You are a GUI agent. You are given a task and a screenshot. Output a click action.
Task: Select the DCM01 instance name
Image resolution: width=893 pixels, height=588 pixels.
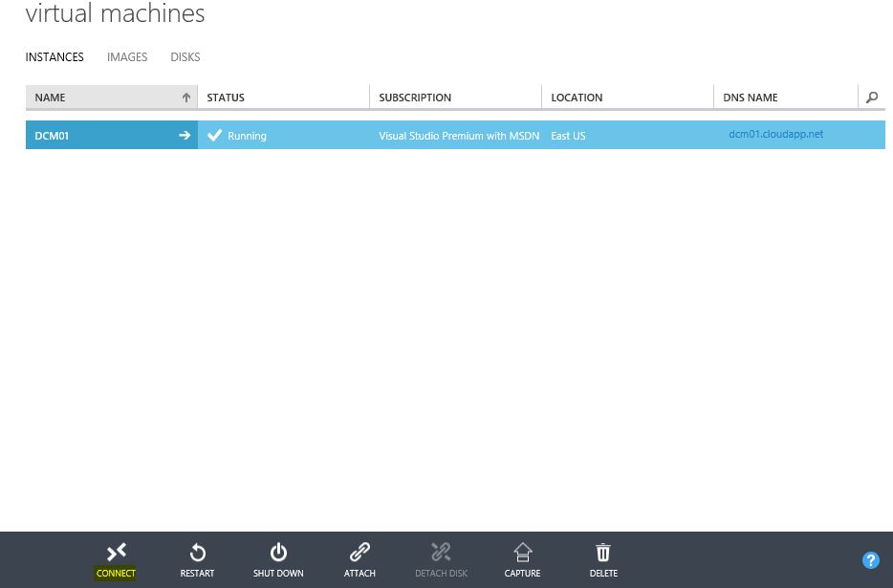pyautogui.click(x=52, y=136)
